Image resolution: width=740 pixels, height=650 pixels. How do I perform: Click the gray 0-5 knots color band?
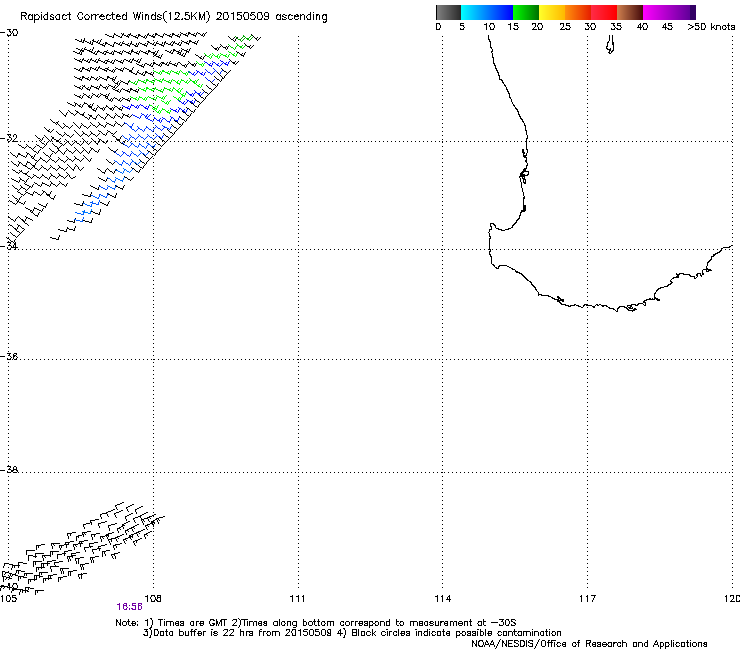pos(448,12)
